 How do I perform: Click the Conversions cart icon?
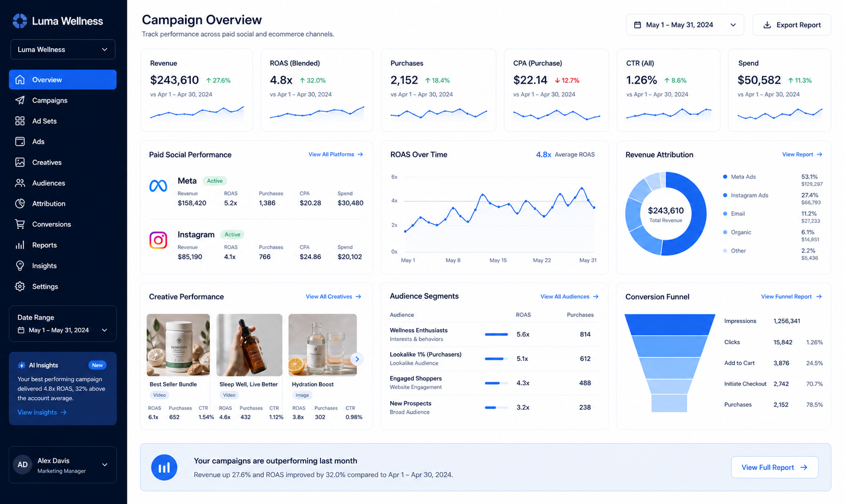click(20, 224)
